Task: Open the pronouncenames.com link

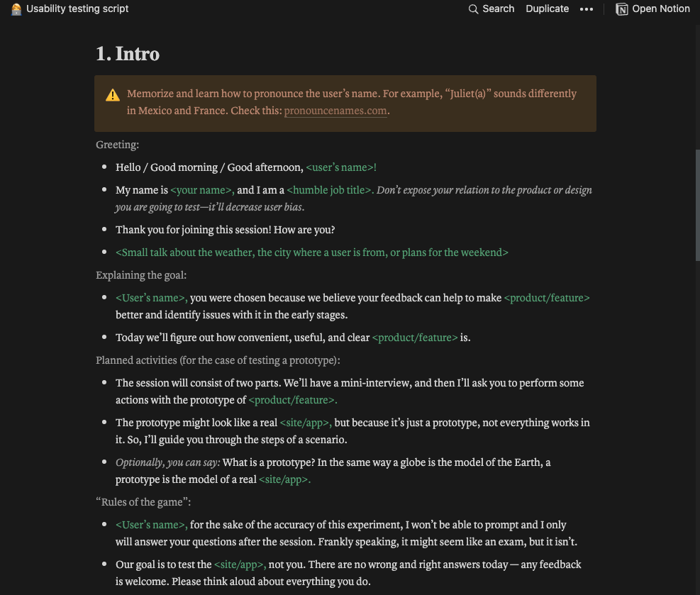Action: click(x=335, y=110)
